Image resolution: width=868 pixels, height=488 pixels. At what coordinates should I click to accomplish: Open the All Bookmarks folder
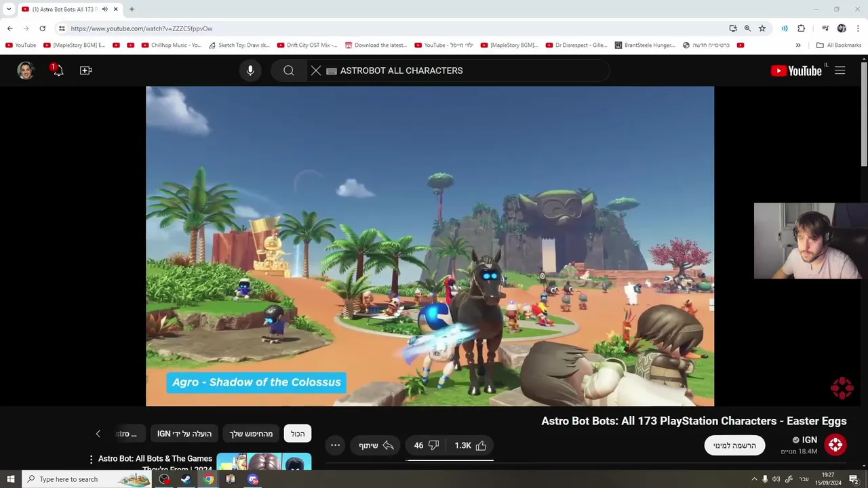click(839, 45)
